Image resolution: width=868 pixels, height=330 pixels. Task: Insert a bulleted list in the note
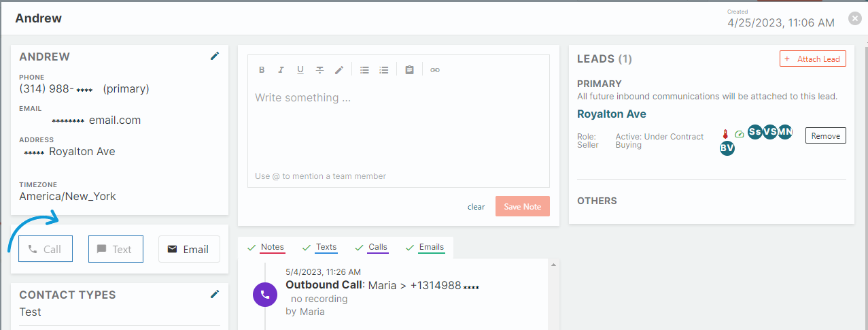click(x=364, y=70)
